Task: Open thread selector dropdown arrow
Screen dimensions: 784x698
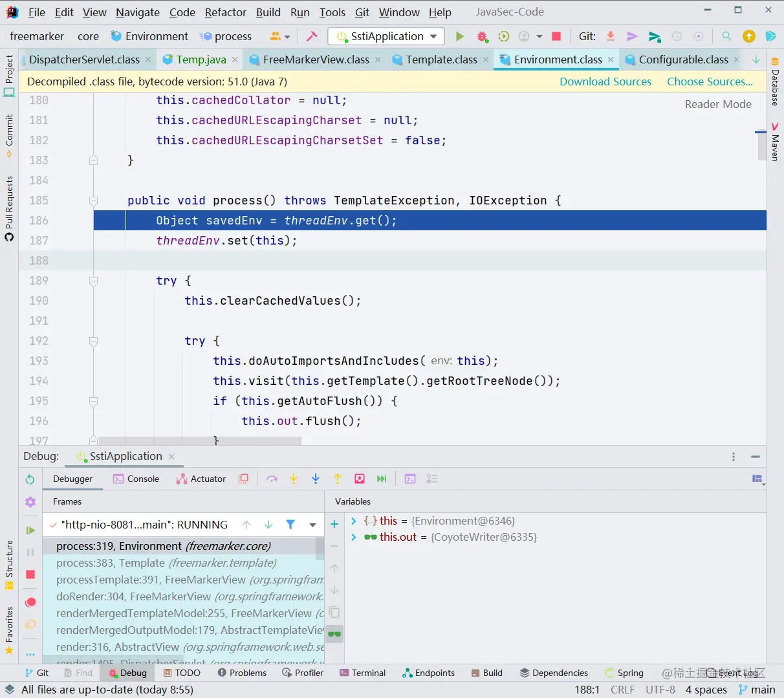Action: [313, 525]
